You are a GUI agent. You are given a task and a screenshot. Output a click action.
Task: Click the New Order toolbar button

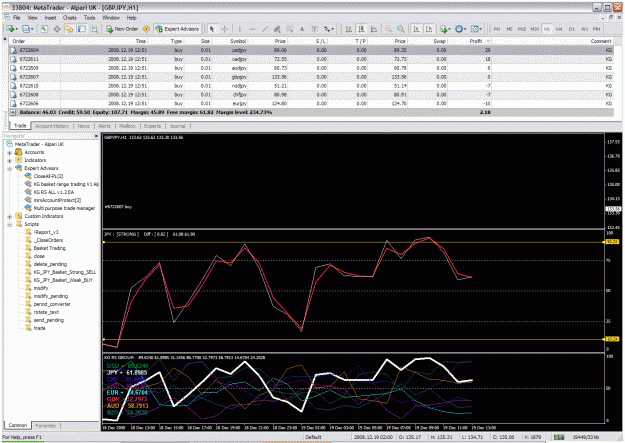122,29
